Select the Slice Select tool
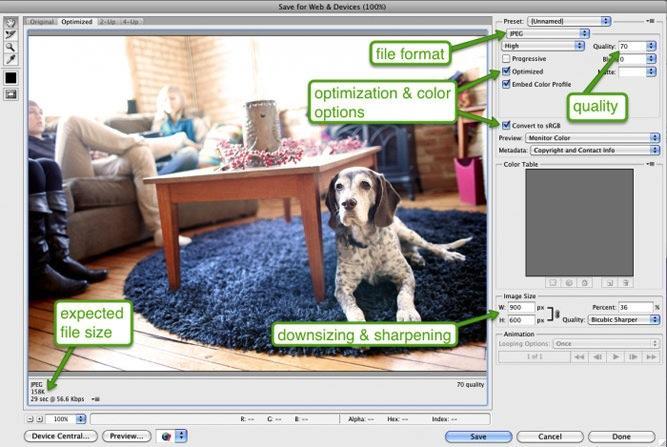The height and width of the screenshot is (447, 667). pyautogui.click(x=10, y=35)
